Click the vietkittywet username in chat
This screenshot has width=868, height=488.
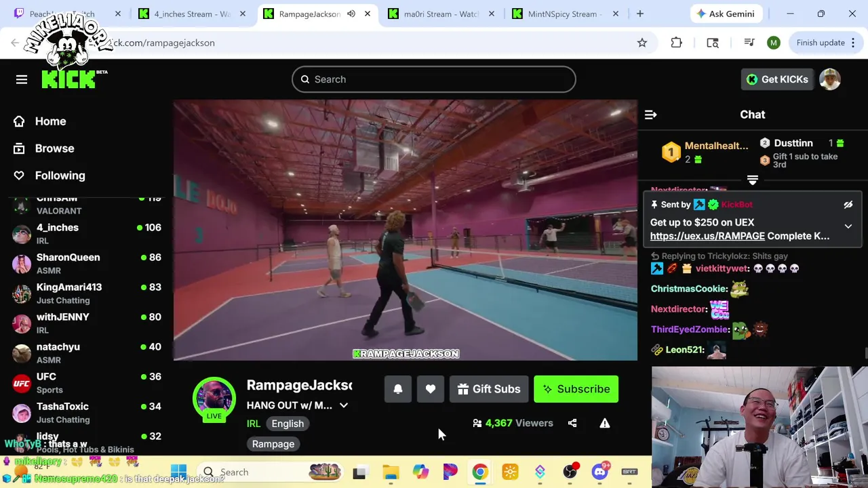pyautogui.click(x=722, y=268)
